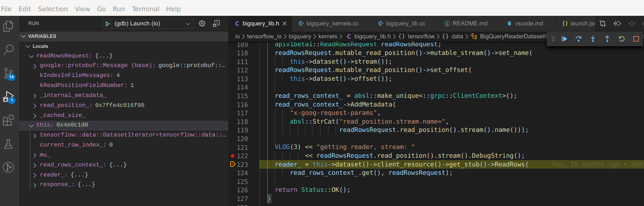
Task: Step into the function call
Action: 593,39
